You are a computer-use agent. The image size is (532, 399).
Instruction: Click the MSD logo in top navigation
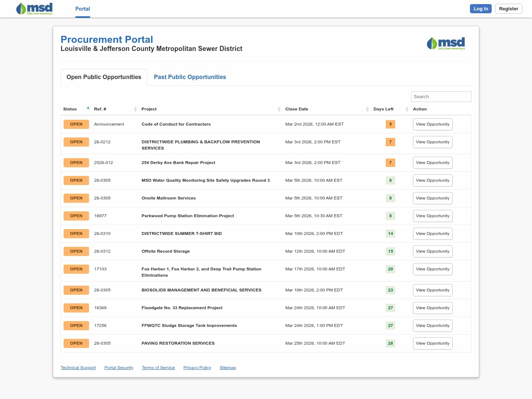click(x=34, y=8)
